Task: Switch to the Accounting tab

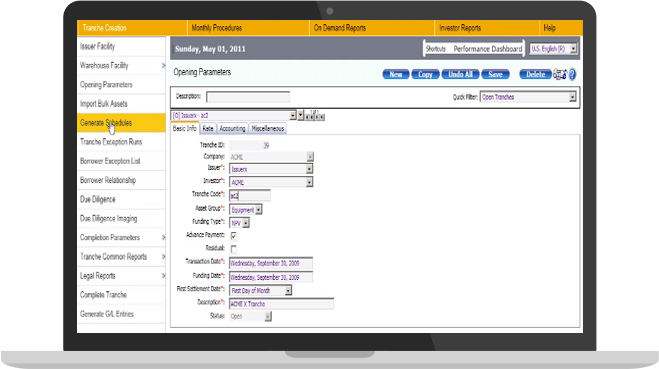Action: coord(232,129)
